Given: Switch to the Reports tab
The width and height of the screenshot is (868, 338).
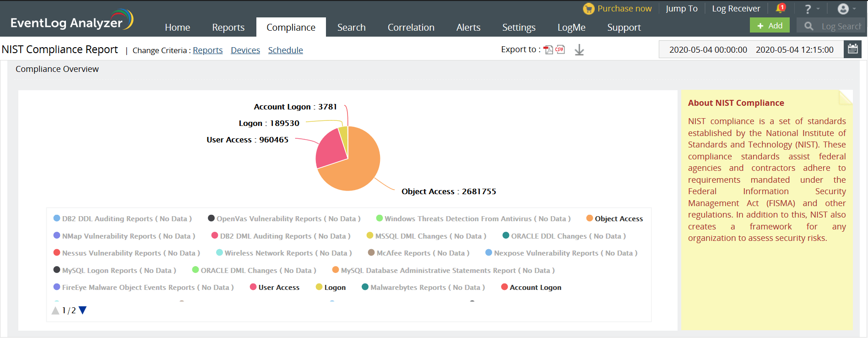Looking at the screenshot, I should pos(228,27).
